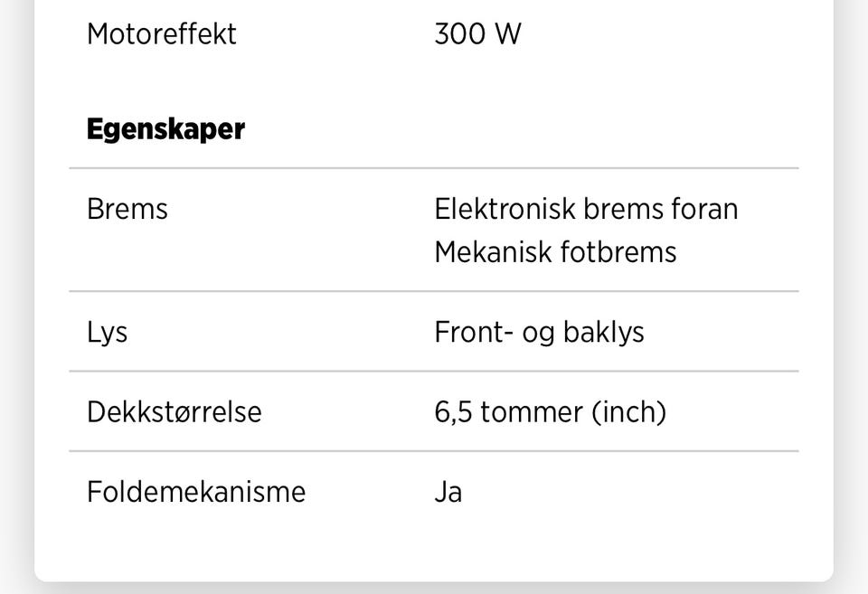This screenshot has width=868, height=594.
Task: Click the word tommer
Action: pos(532,412)
